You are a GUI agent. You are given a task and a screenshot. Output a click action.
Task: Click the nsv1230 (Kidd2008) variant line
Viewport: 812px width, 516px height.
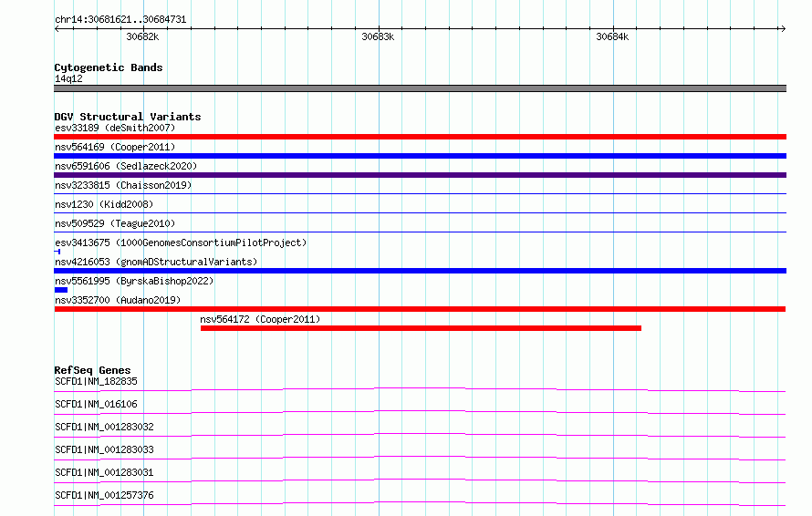point(420,213)
